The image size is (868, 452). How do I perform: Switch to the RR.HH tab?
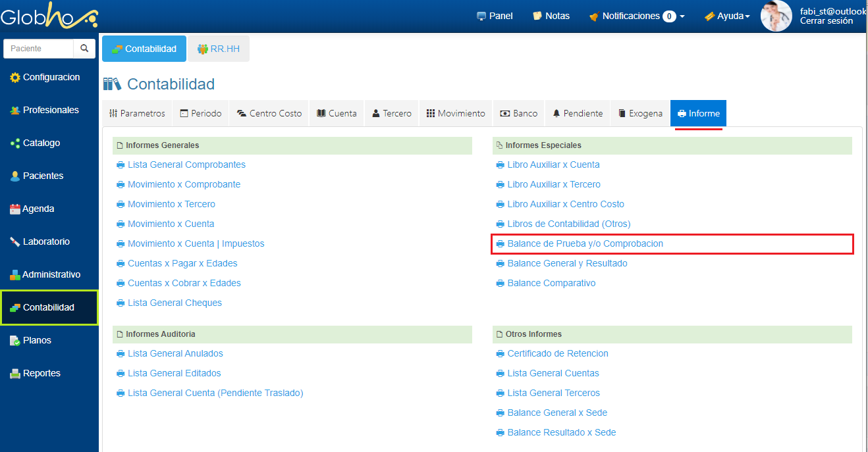click(219, 49)
